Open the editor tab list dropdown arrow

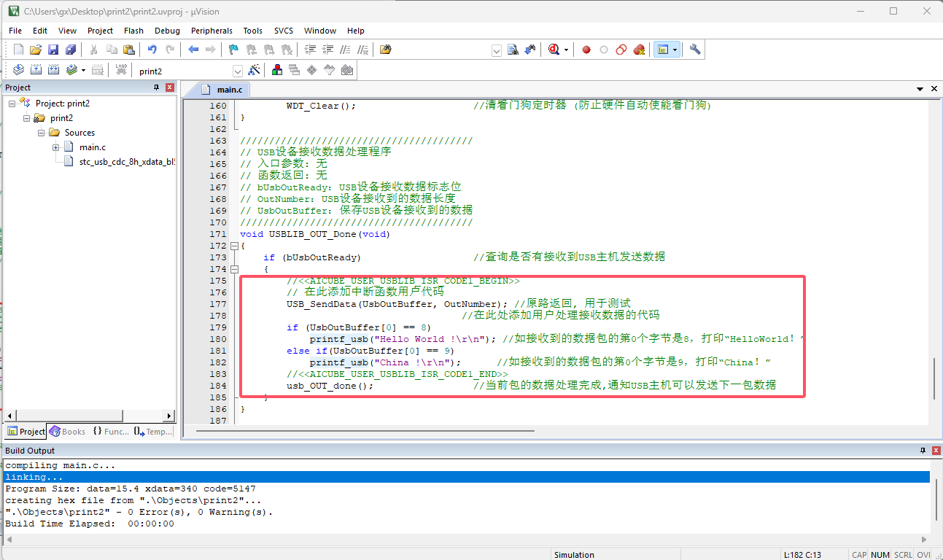[920, 89]
